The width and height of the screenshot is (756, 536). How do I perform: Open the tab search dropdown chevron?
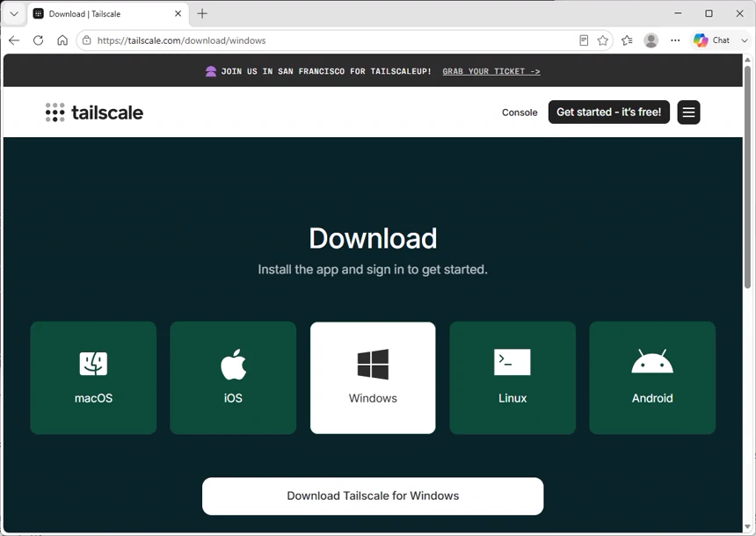coord(14,13)
